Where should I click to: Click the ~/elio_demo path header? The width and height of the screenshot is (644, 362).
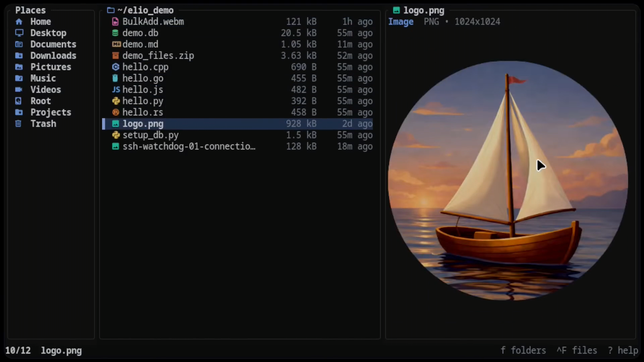tap(145, 10)
